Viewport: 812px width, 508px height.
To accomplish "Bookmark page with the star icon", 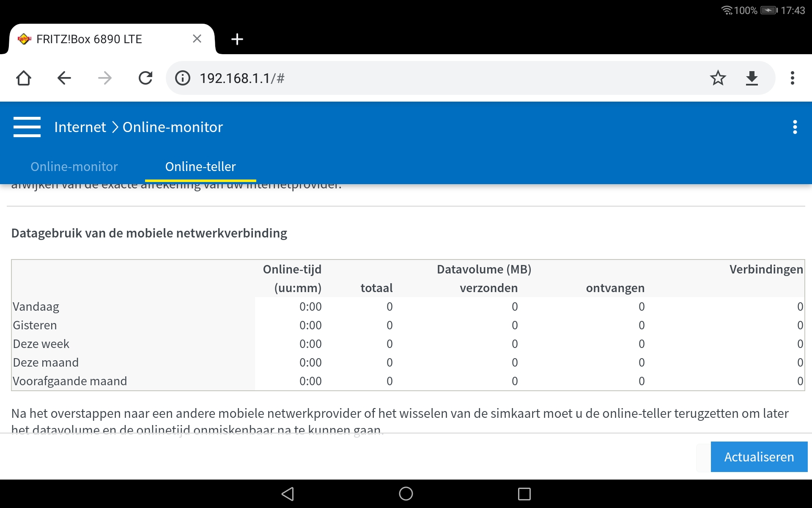I will (718, 78).
